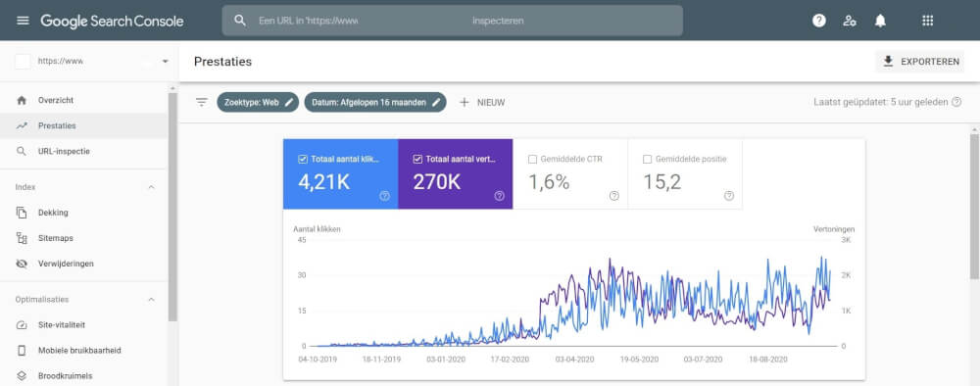
Task: Open the user management settings icon
Action: click(850, 21)
